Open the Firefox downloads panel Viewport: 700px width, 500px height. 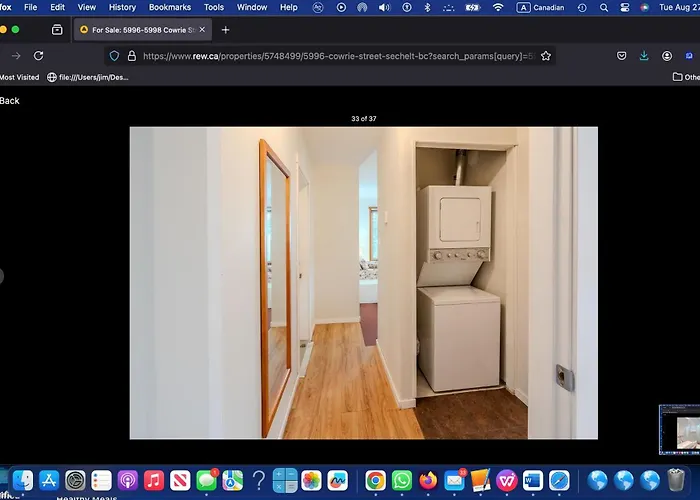(644, 56)
